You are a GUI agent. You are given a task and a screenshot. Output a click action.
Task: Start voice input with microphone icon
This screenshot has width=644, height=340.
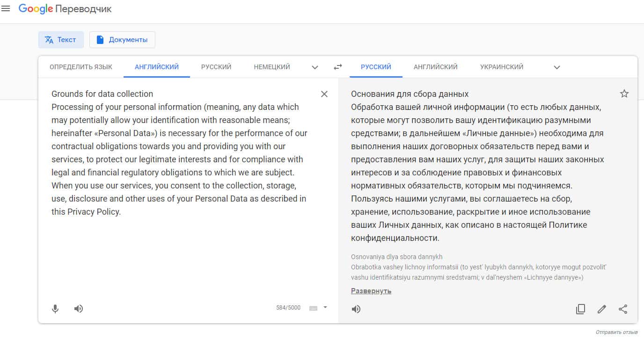point(55,309)
